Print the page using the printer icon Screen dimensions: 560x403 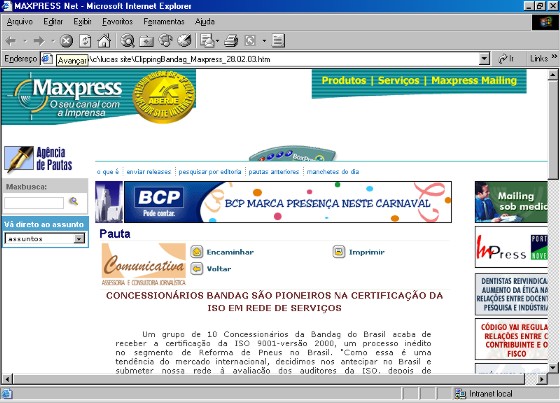coord(231,41)
